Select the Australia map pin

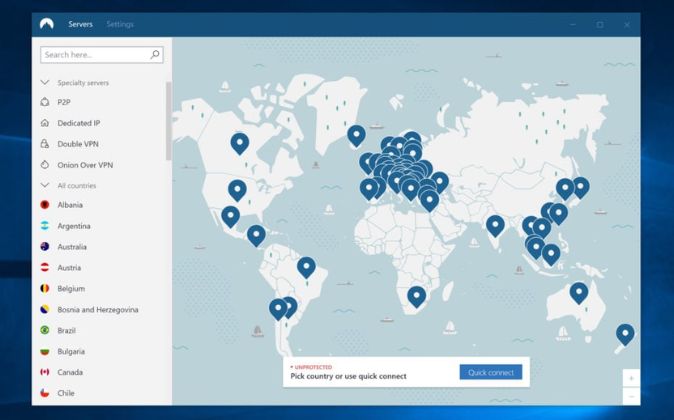click(579, 293)
